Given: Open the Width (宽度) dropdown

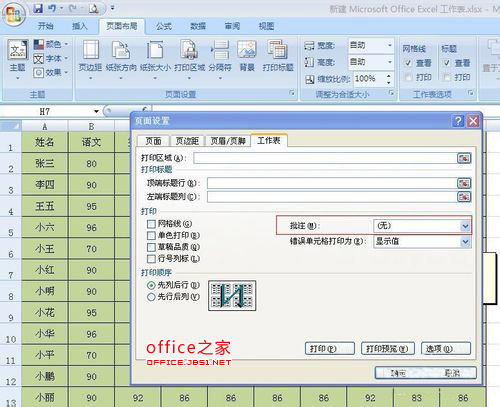Looking at the screenshot, I should 390,45.
